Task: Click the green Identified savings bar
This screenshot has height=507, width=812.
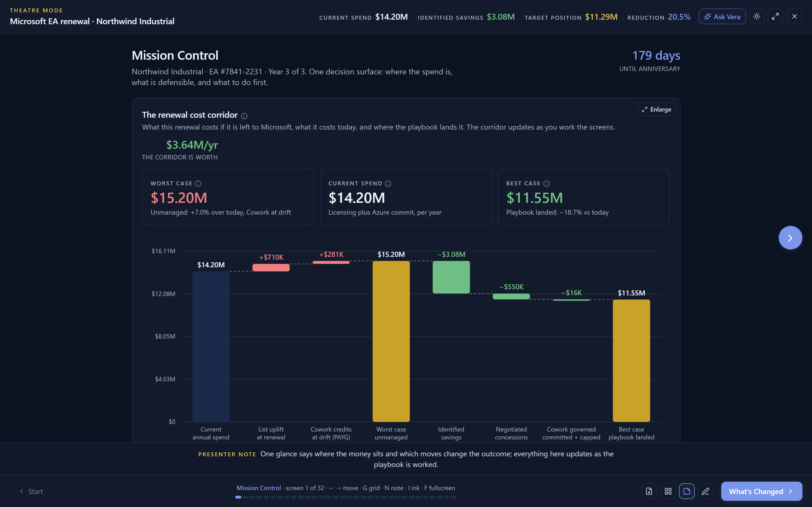Action: [451, 277]
